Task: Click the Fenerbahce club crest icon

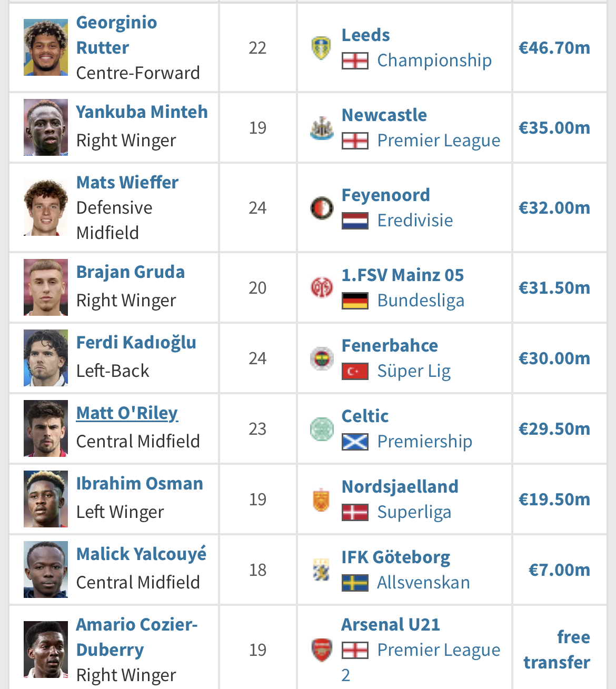Action: tap(321, 358)
